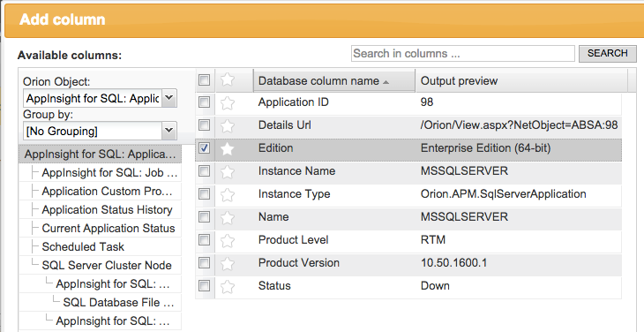This screenshot has width=644, height=332.
Task: Select Current Application Status node
Action: (x=109, y=229)
